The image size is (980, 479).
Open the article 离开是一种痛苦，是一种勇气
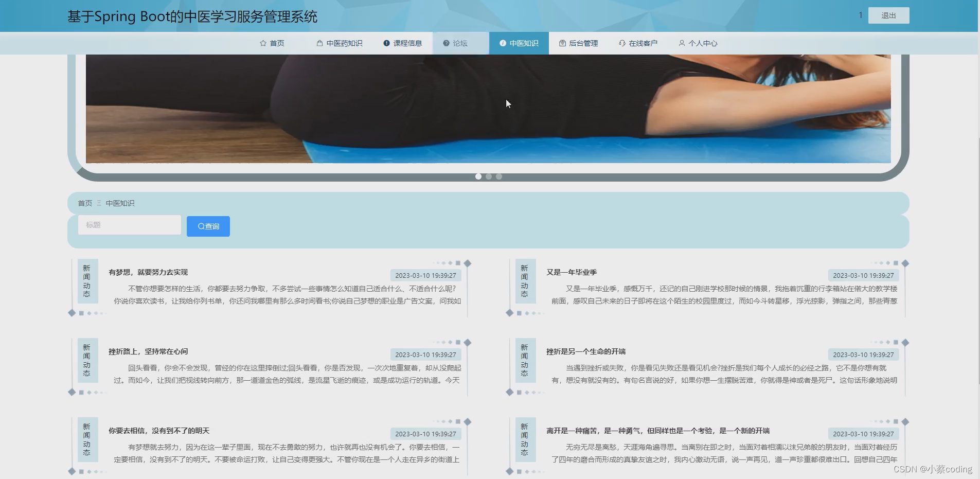(658, 431)
